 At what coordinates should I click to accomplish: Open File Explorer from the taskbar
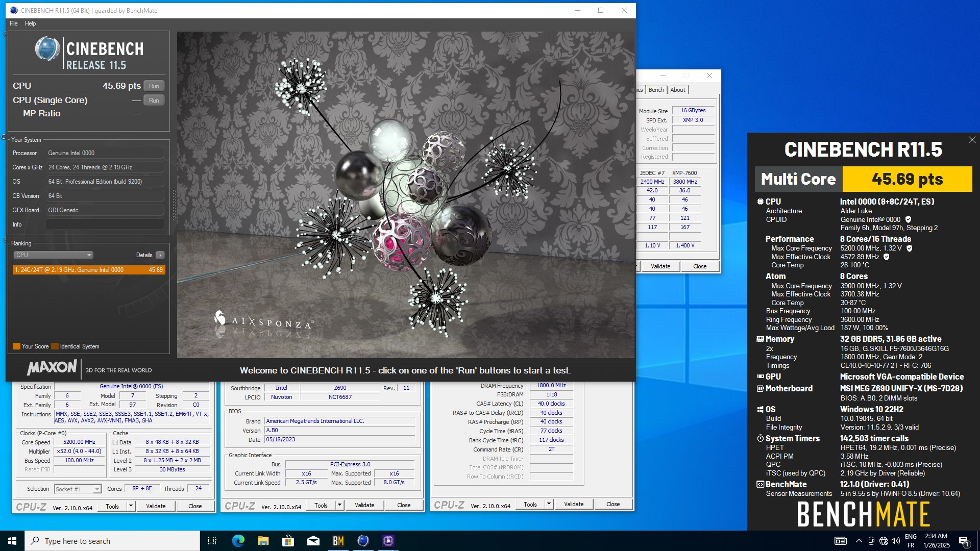pyautogui.click(x=263, y=541)
